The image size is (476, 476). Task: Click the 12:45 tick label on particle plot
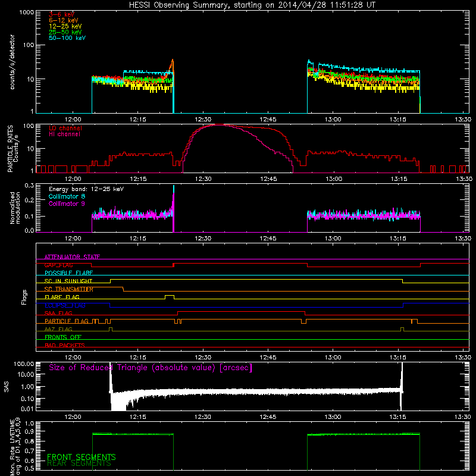pyautogui.click(x=268, y=179)
